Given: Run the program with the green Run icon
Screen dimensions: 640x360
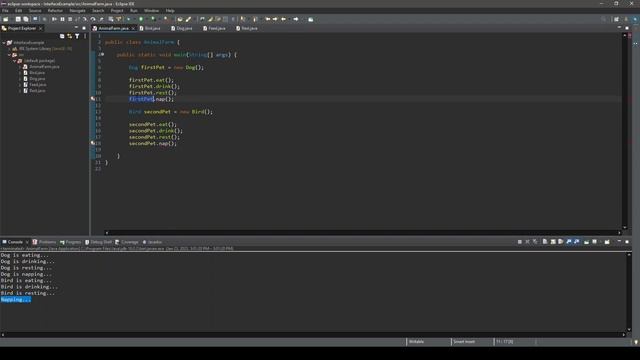Looking at the screenshot, I should pos(141,19).
